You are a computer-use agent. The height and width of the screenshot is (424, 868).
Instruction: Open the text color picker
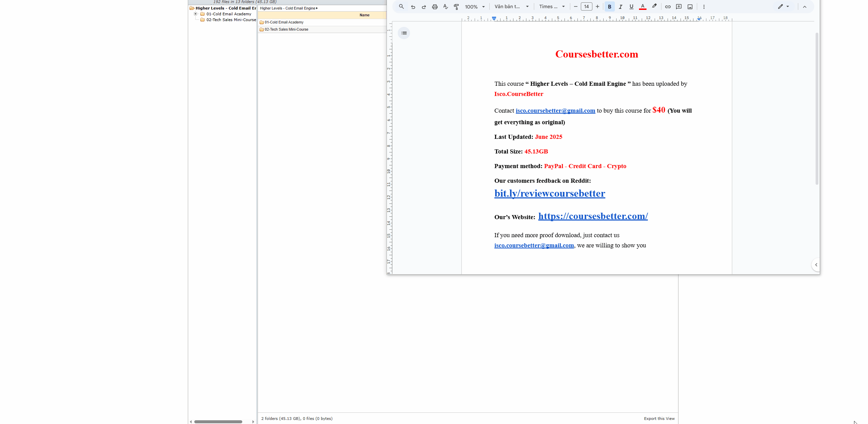[x=642, y=7]
